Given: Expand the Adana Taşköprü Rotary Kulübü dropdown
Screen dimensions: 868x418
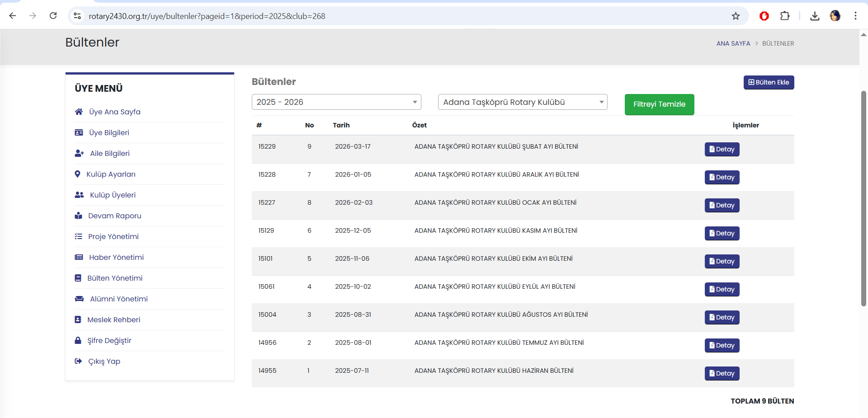Looking at the screenshot, I should (x=522, y=102).
